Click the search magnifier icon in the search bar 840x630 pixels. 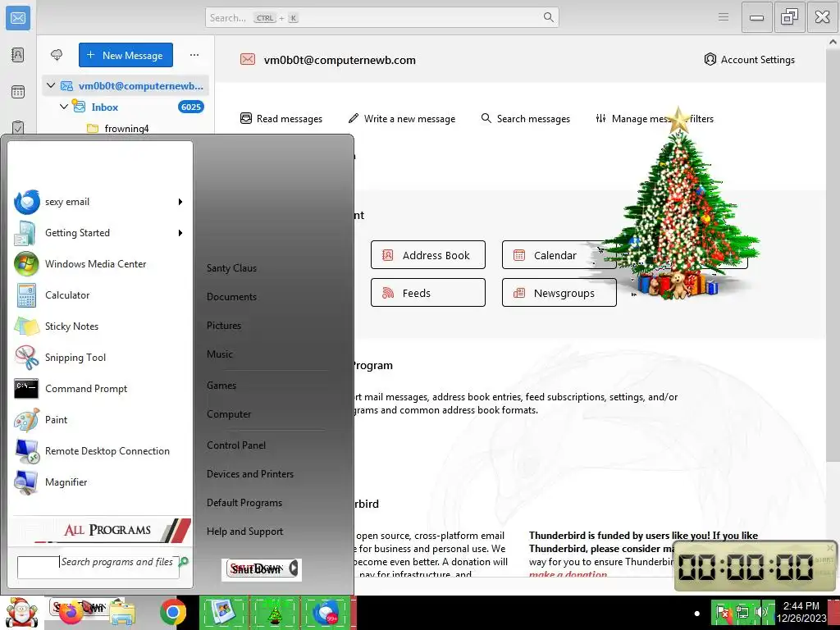point(548,17)
